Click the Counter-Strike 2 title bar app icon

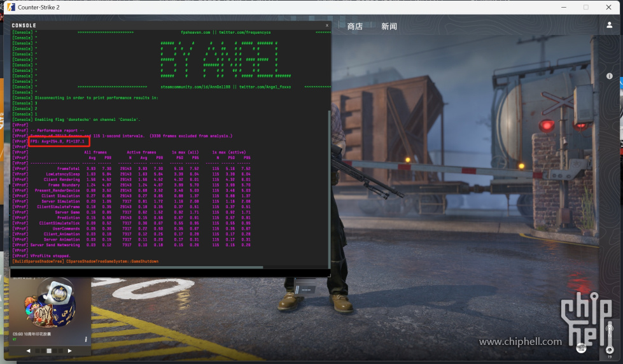11,7
